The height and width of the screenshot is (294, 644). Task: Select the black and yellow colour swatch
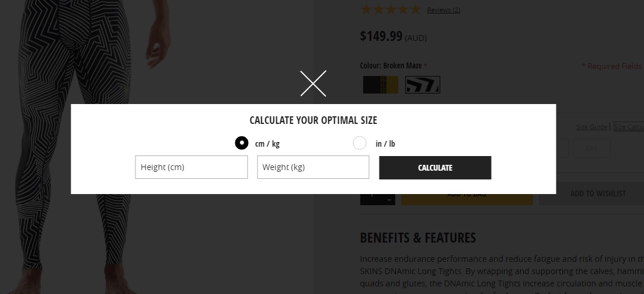click(381, 85)
